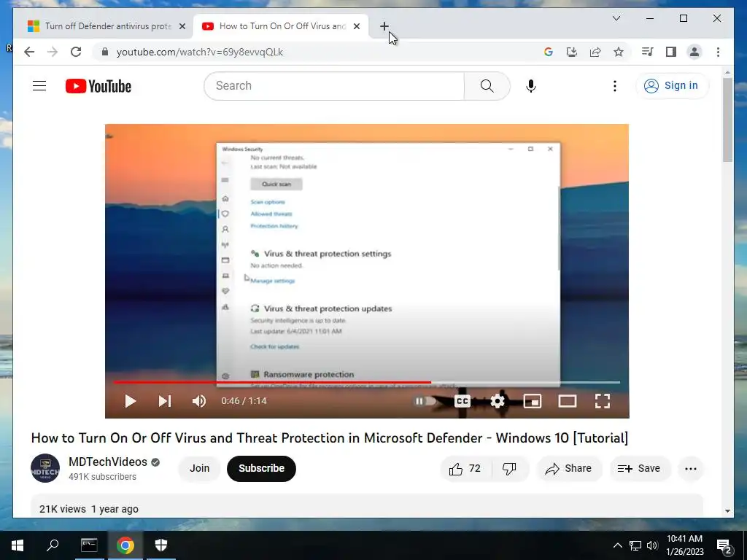Open MDTechVideos channel avatar
The image size is (747, 560).
(45, 468)
